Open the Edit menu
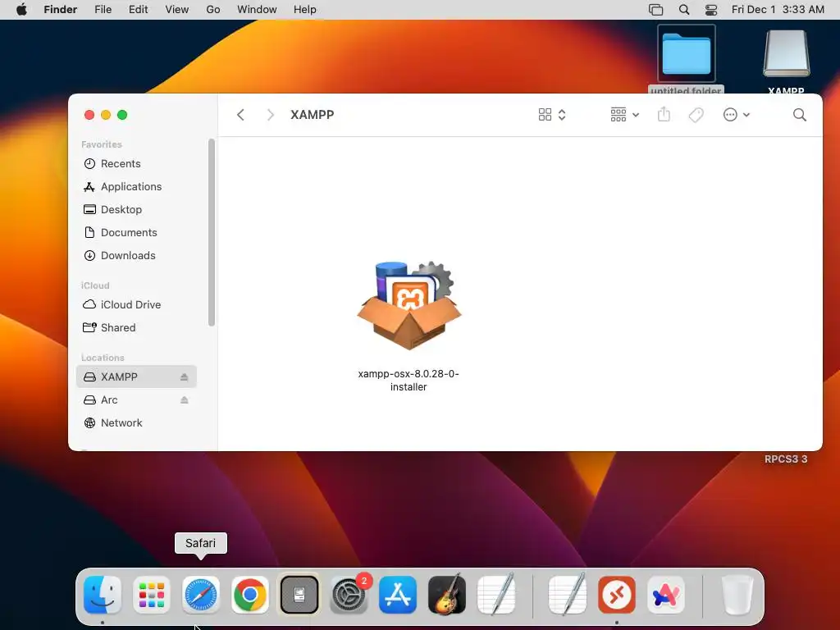The height and width of the screenshot is (630, 840). coord(138,10)
